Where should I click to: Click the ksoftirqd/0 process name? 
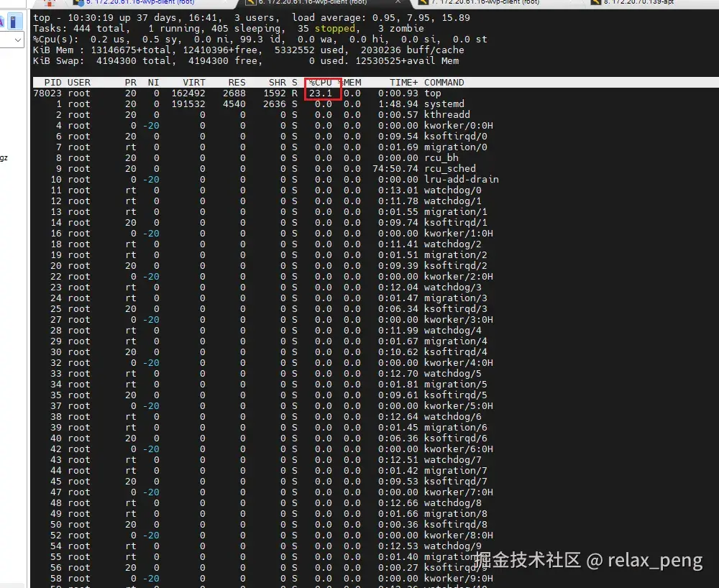(455, 137)
